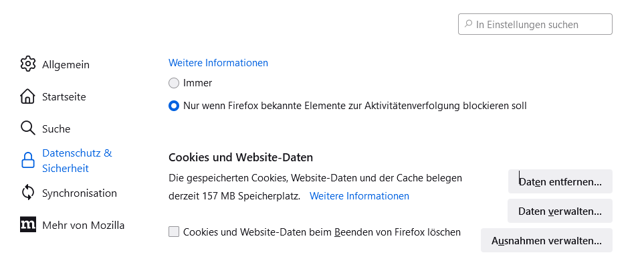Open the "Weitere Informationen" link above the Immer option
This screenshot has height=263, width=644.
218,63
